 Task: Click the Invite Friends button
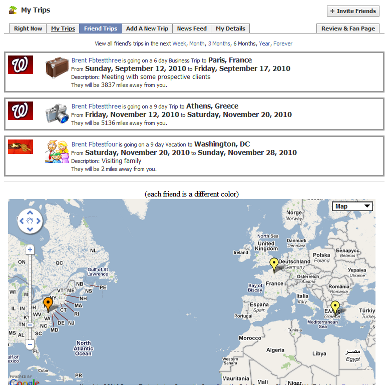pyautogui.click(x=353, y=11)
